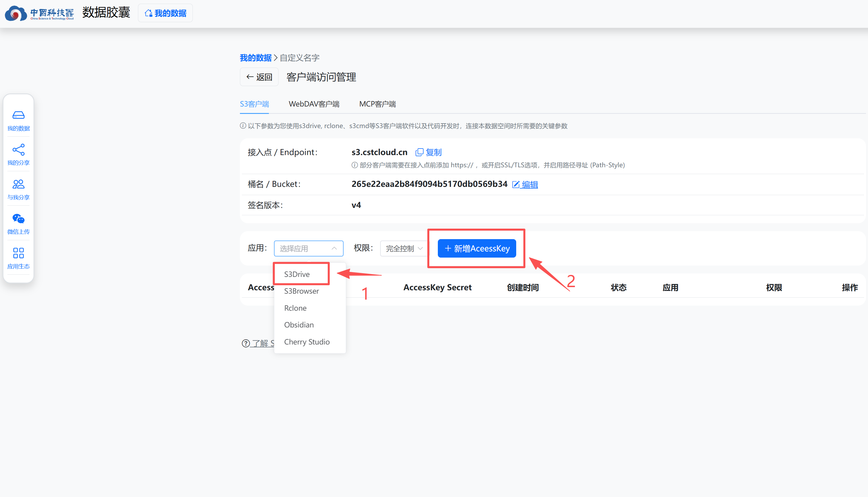
Task: Click the 状态 column header
Action: (x=619, y=287)
